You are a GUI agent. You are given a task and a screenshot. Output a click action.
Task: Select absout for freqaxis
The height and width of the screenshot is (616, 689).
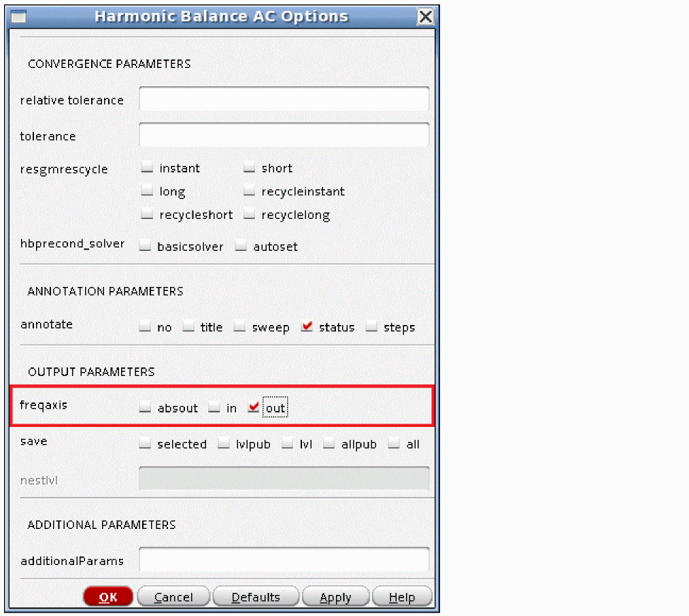point(145,407)
